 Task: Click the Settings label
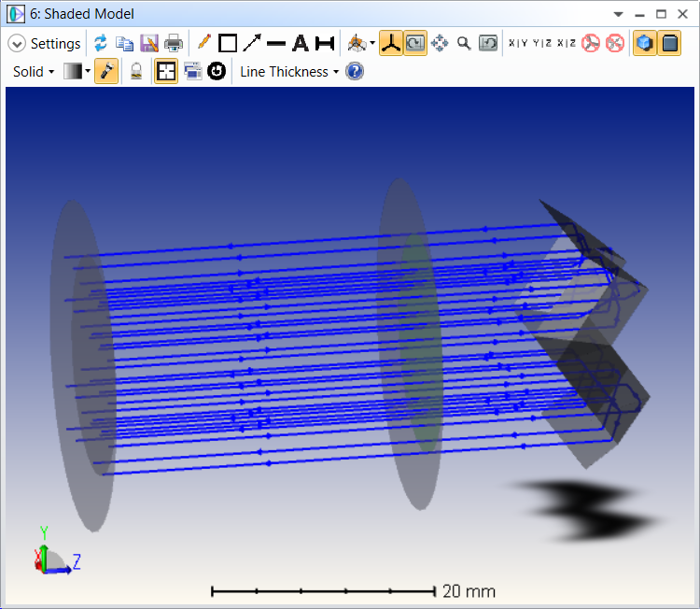pyautogui.click(x=55, y=43)
